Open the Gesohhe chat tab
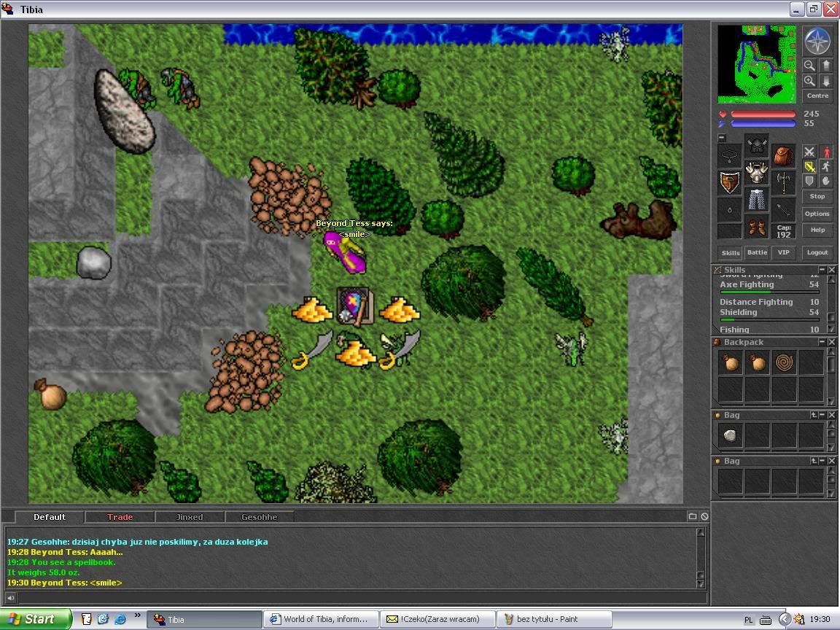Image resolution: width=840 pixels, height=630 pixels. 260,517
